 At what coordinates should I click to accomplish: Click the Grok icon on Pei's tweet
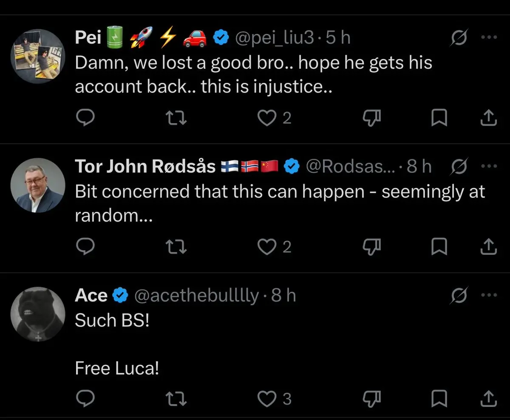[x=459, y=38]
